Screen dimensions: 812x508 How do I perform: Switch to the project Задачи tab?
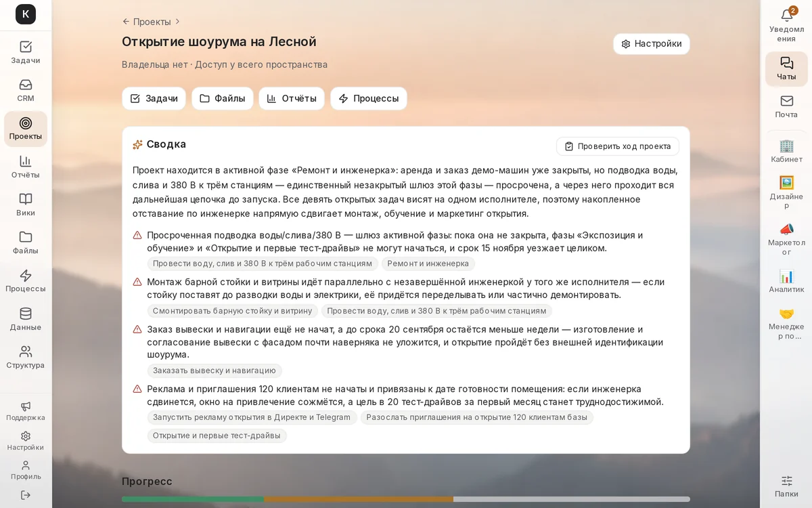coord(154,98)
